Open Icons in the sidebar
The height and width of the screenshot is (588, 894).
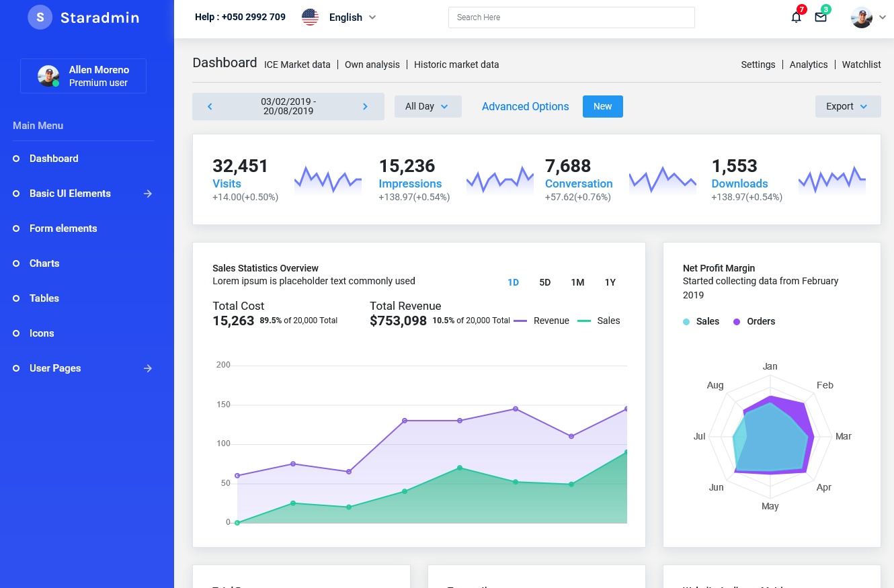click(x=42, y=333)
